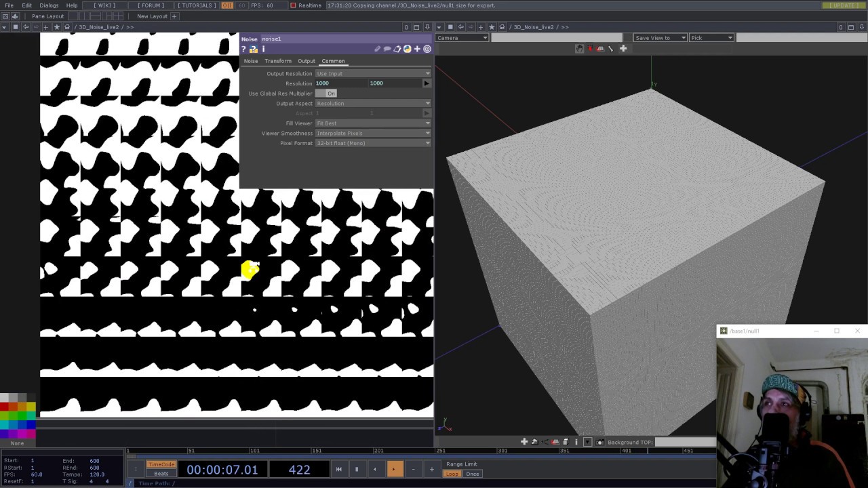Viewport: 868px width, 488px height.
Task: Switch to the Output parameter tab
Action: (x=307, y=61)
